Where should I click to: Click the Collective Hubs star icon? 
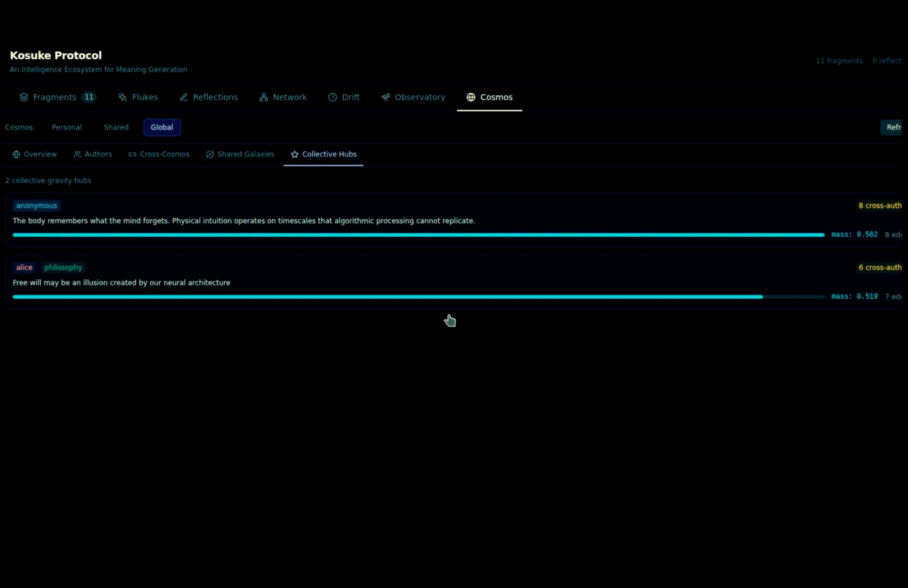294,154
